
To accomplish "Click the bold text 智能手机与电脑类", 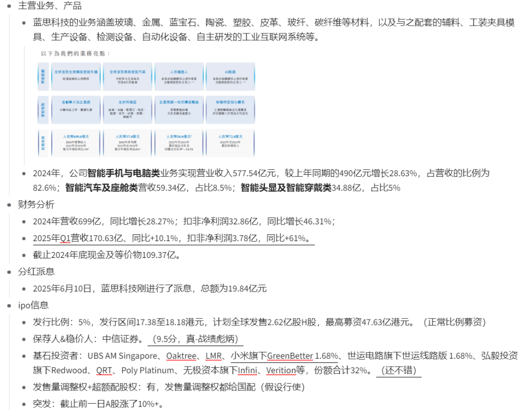I will [124, 173].
